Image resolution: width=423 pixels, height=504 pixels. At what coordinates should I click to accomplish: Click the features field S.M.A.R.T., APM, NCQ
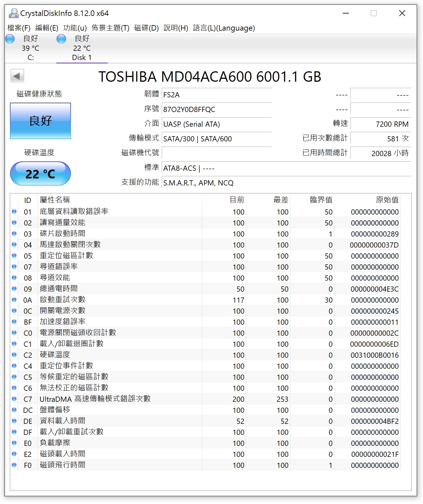286,183
